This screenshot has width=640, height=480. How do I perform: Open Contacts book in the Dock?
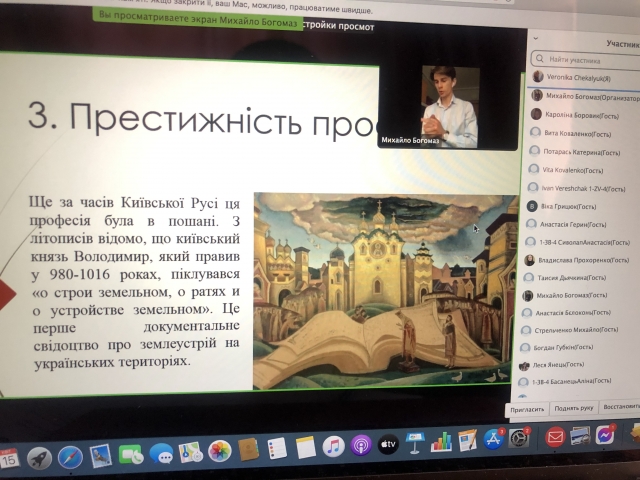click(x=248, y=449)
